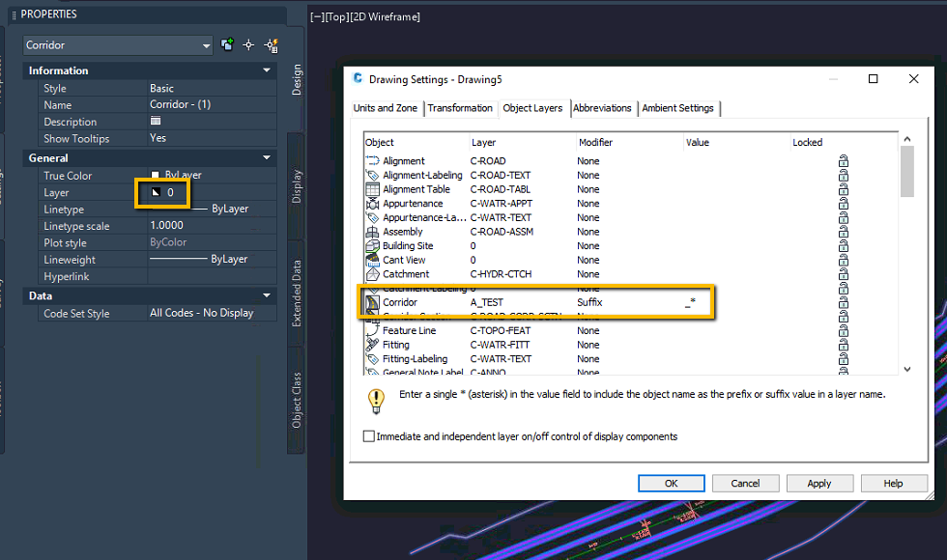Toggle the lock for the Building Site row

843,245
